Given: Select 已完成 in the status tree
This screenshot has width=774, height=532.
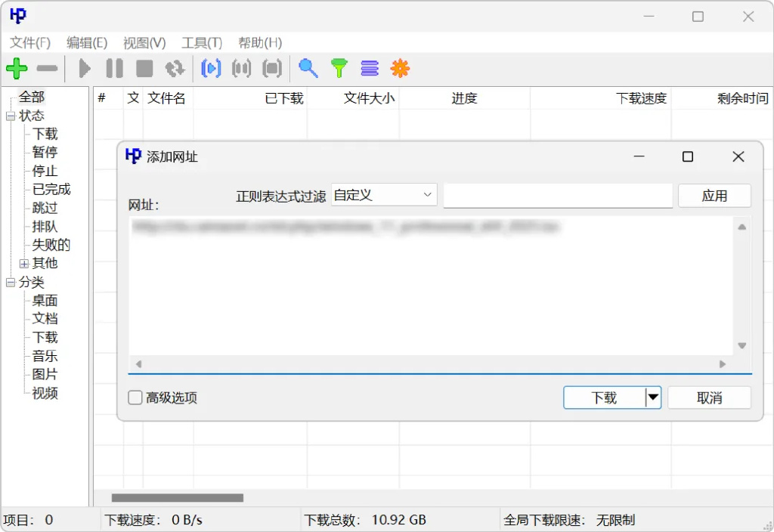Looking at the screenshot, I should pos(51,190).
